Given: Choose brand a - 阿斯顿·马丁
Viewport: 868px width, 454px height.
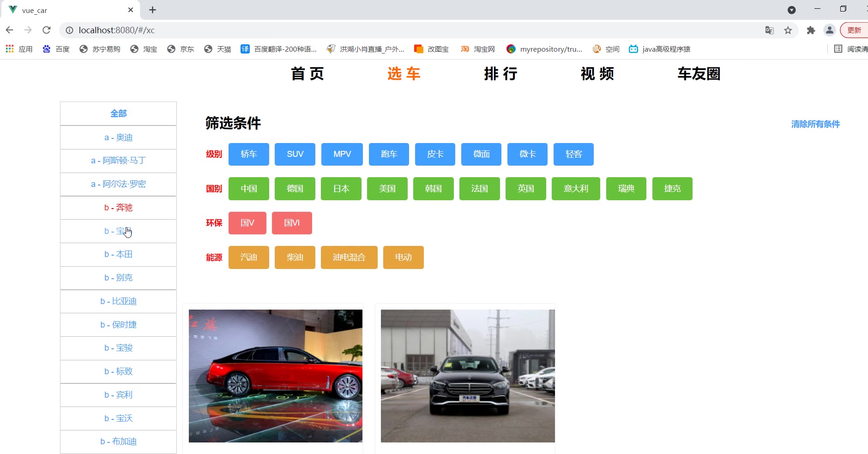Looking at the screenshot, I should coord(118,161).
